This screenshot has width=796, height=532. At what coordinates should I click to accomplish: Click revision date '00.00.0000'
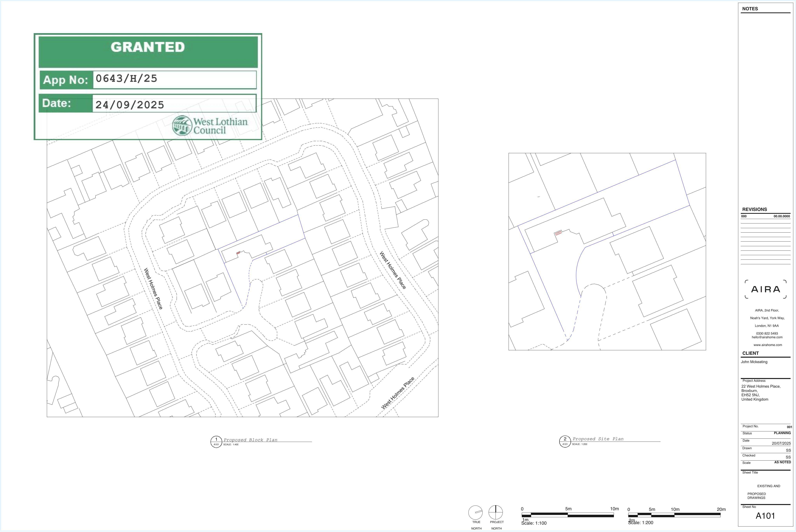point(782,216)
